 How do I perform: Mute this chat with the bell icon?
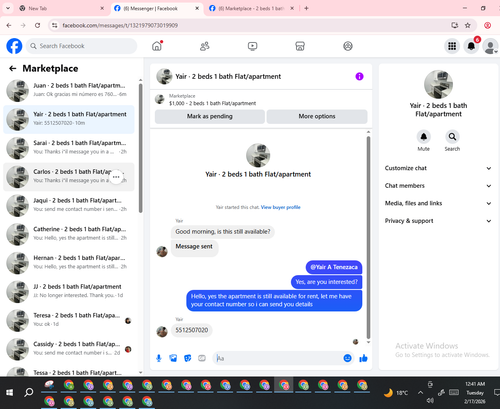coord(424,137)
